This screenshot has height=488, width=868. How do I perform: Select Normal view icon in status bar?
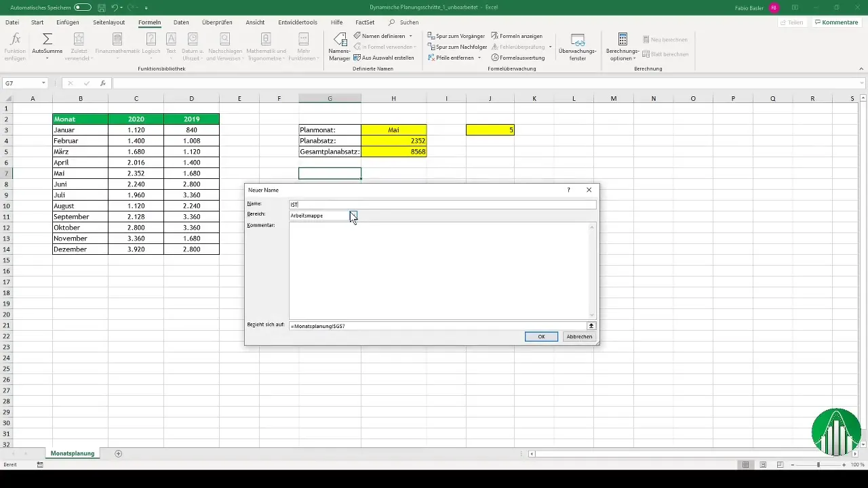pos(746,465)
